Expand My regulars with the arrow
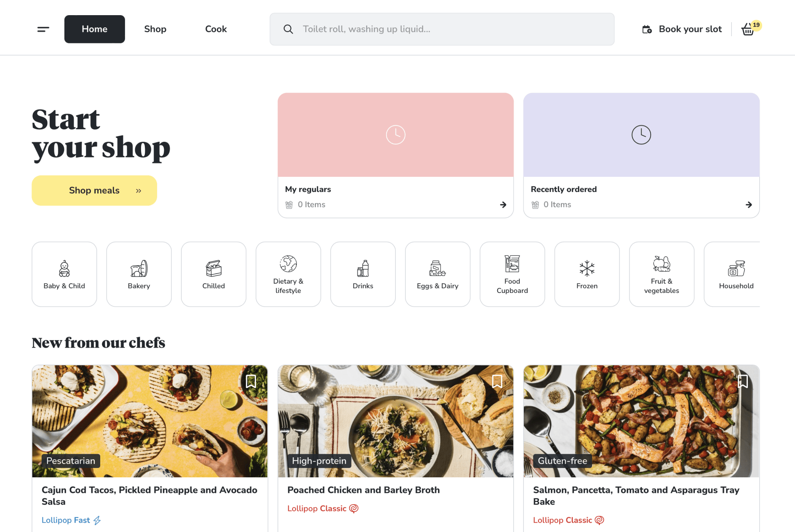 503,205
